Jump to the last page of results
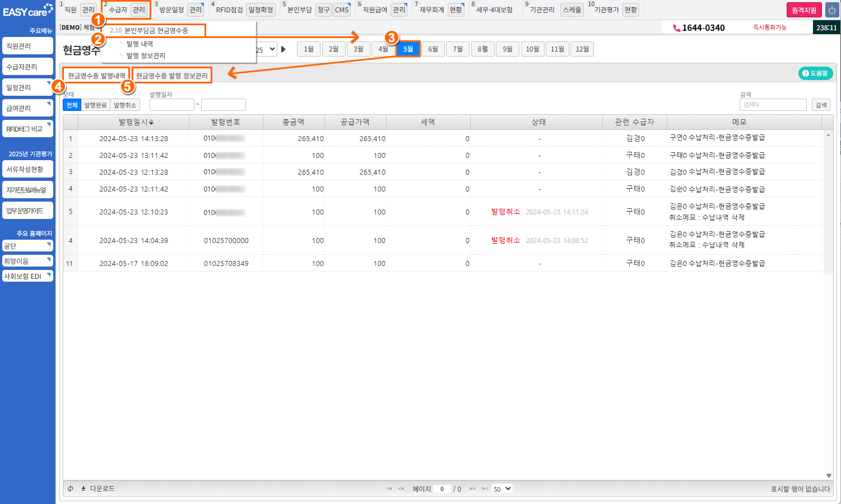 pos(485,489)
